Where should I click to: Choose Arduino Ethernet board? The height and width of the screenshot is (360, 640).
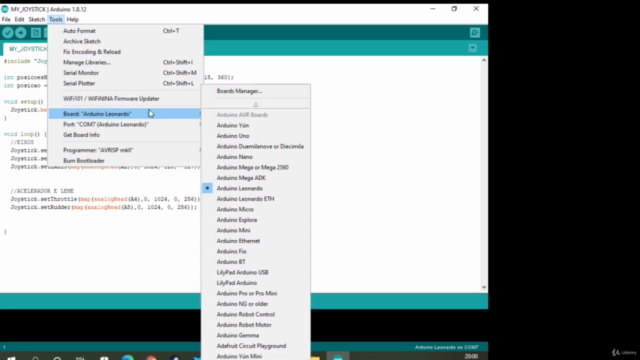[256, 241]
